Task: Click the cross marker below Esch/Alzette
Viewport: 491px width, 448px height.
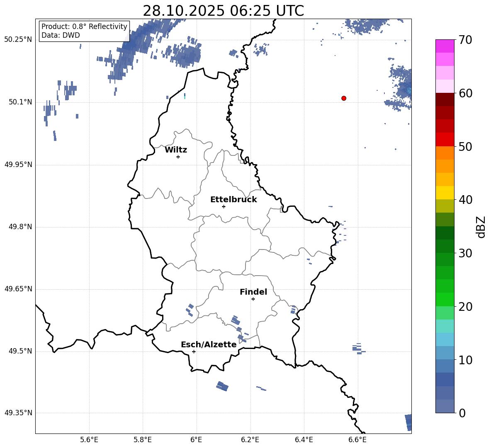Action: point(194,351)
